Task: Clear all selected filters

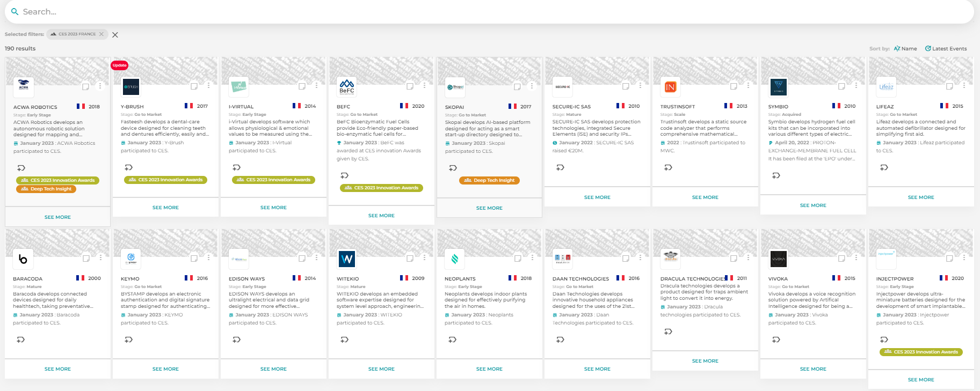Action: pyautogui.click(x=115, y=35)
